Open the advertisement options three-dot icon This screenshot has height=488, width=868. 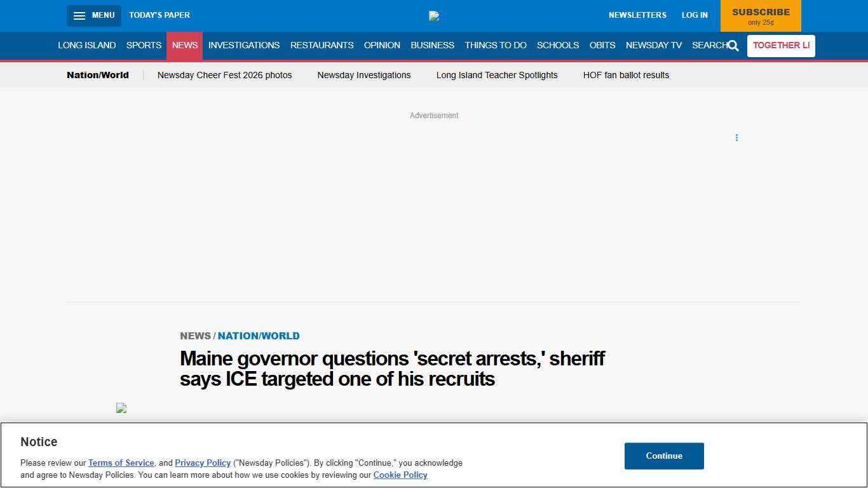pyautogui.click(x=736, y=137)
